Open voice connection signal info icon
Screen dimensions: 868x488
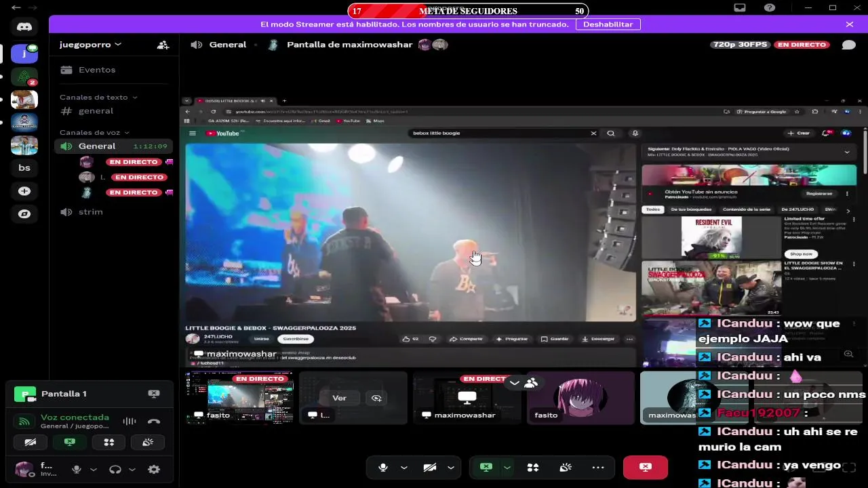pyautogui.click(x=24, y=422)
